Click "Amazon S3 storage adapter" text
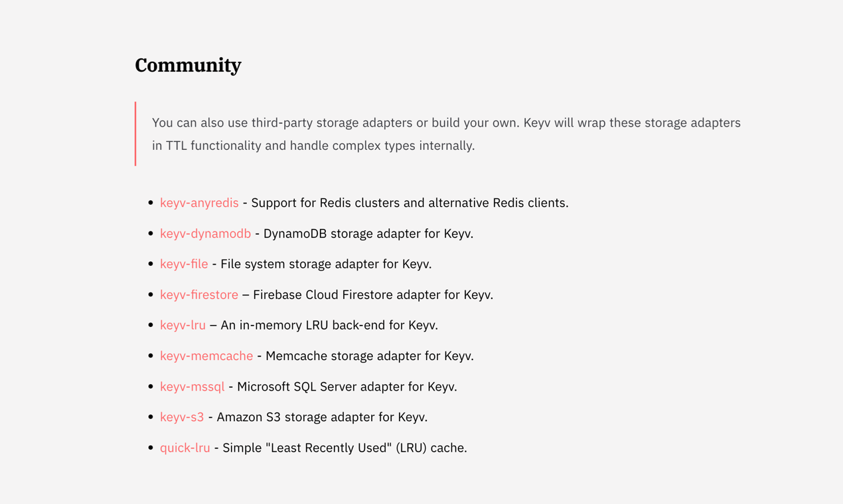 [x=322, y=417]
